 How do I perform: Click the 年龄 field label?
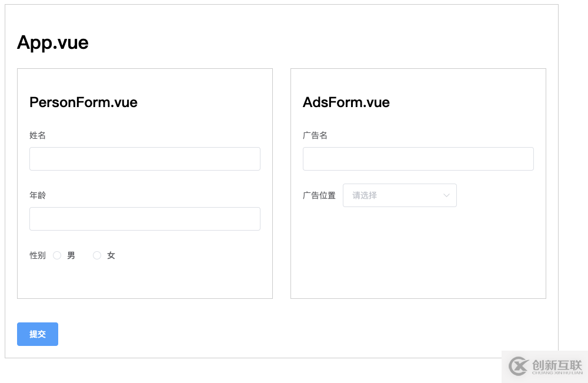click(38, 195)
